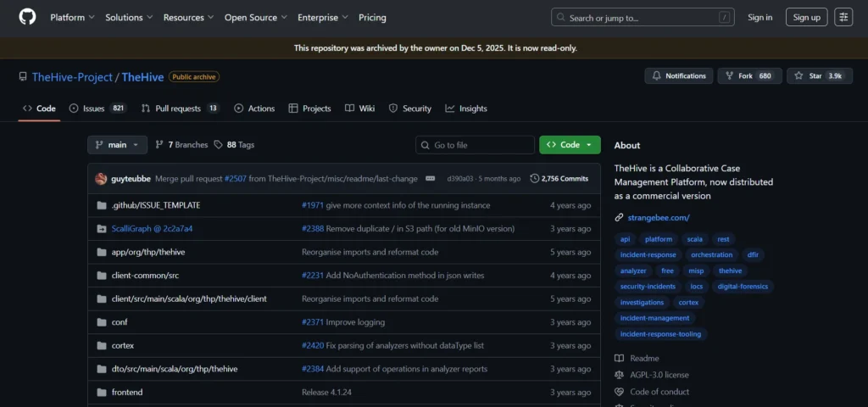Click the Sign up button

pyautogui.click(x=807, y=17)
